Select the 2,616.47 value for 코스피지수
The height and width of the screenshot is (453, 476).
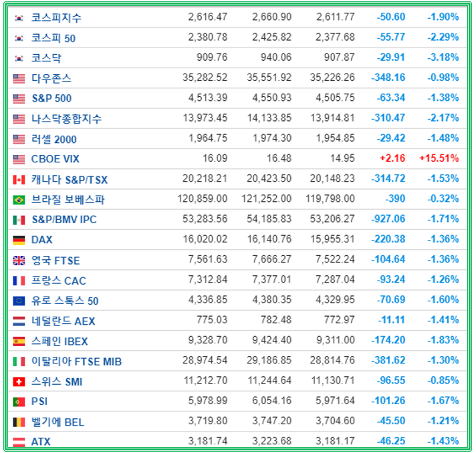[208, 17]
